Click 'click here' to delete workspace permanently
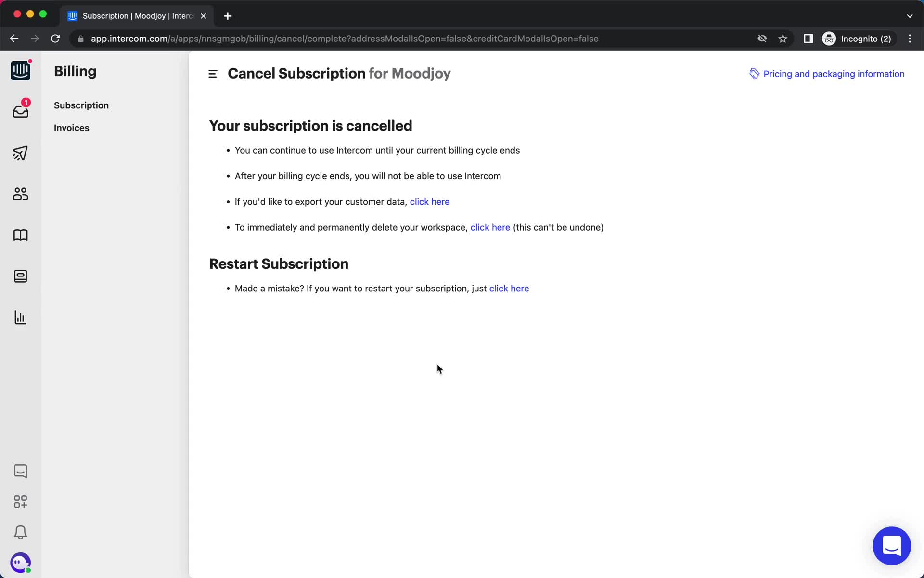Screen dimensions: 924x578 point(489,227)
